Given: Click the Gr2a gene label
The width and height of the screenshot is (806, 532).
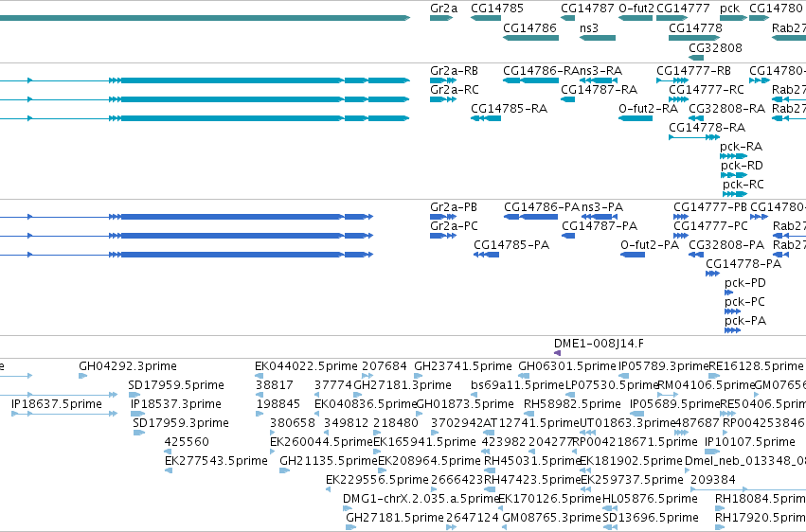Looking at the screenshot, I should point(443,9).
